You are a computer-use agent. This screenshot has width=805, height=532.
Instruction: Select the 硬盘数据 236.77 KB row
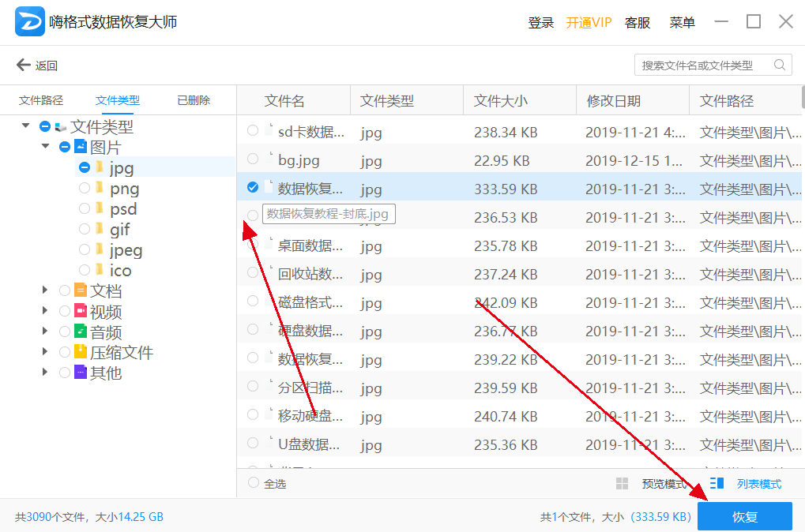coord(520,331)
